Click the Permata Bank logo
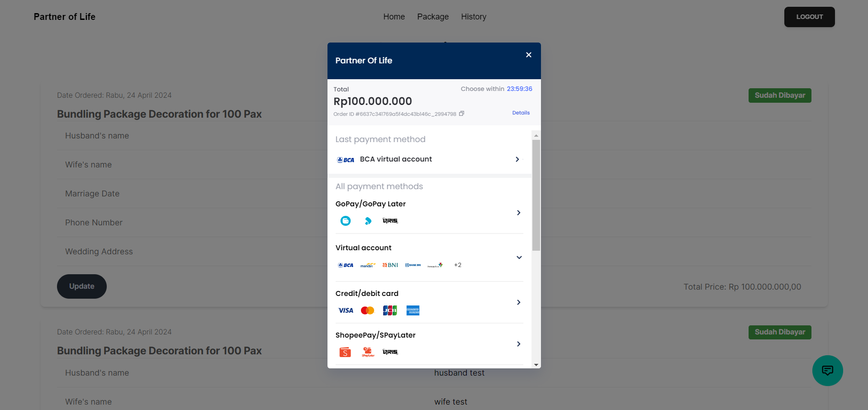The image size is (868, 410). [x=435, y=265]
